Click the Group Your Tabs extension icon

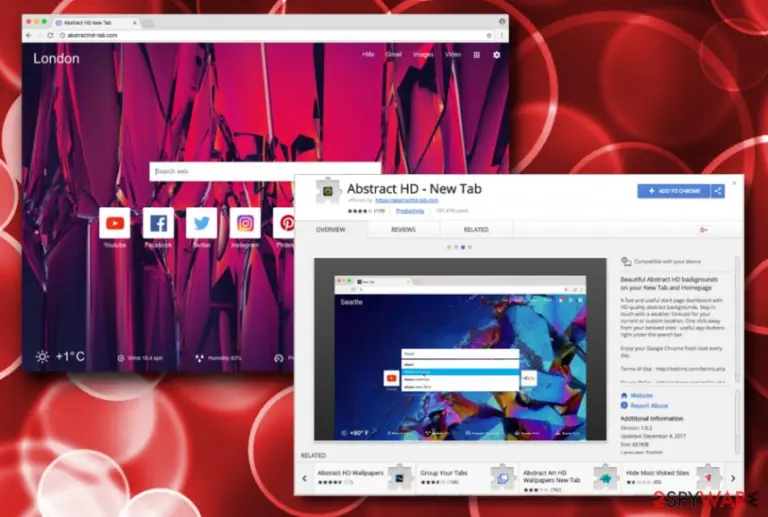(x=503, y=477)
